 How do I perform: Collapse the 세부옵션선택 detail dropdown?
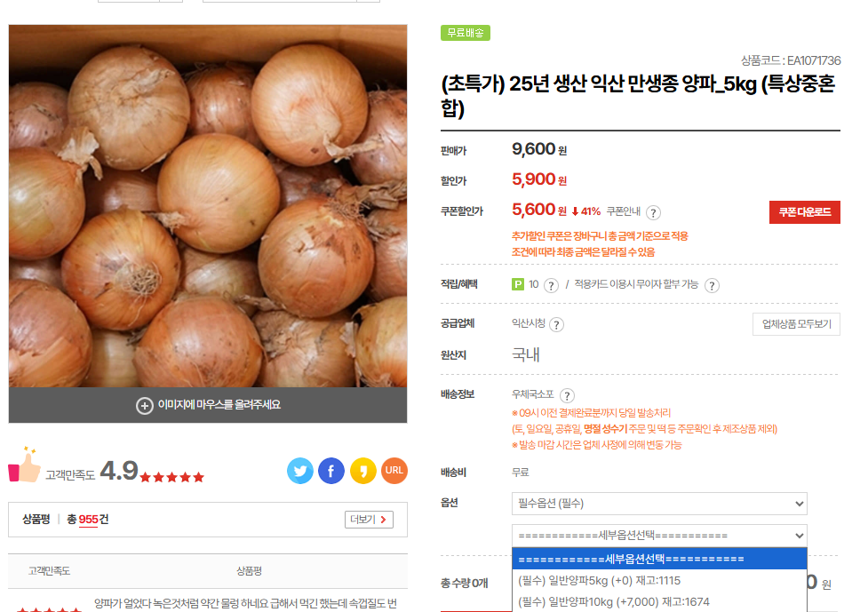point(659,536)
